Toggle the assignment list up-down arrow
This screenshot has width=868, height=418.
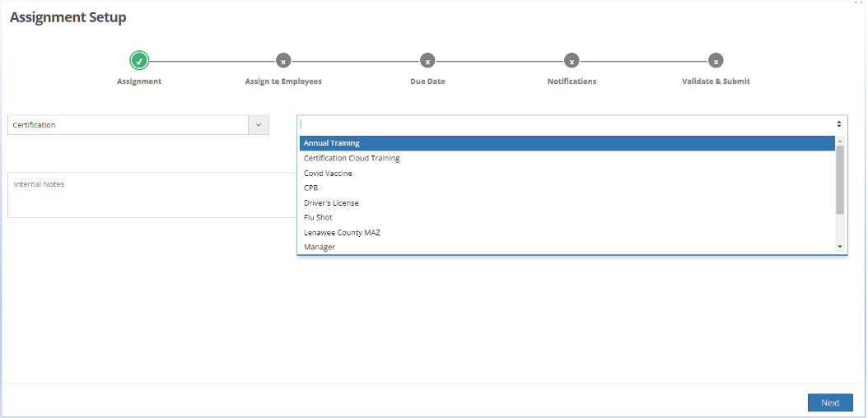(839, 124)
